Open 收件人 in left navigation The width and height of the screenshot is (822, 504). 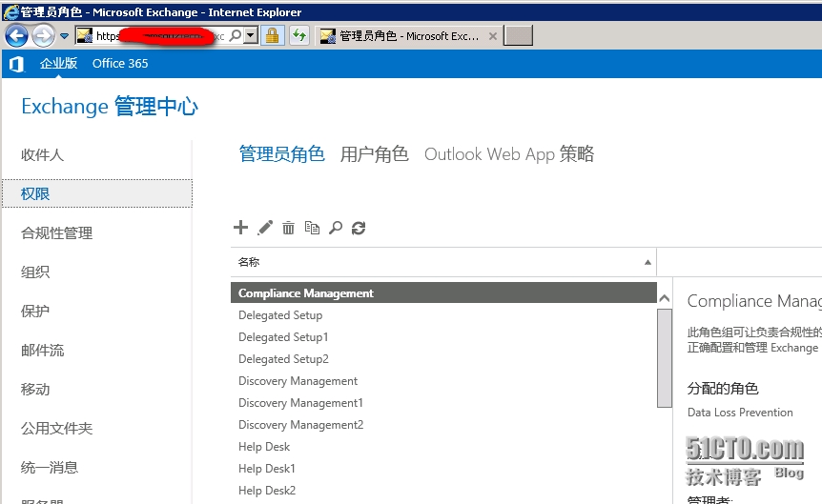coord(43,155)
